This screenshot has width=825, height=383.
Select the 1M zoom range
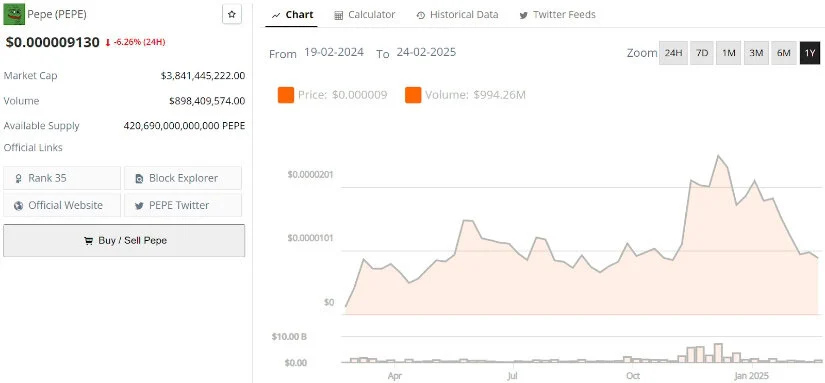[x=729, y=53]
